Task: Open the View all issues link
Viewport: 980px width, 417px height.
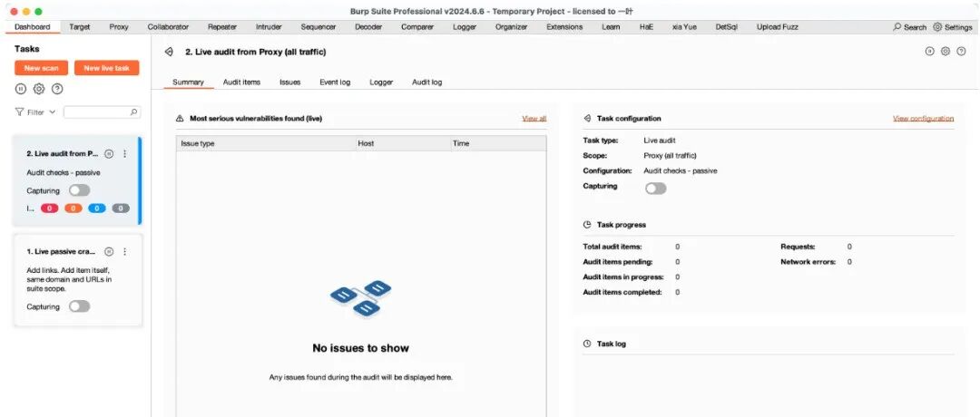Action: tap(534, 118)
